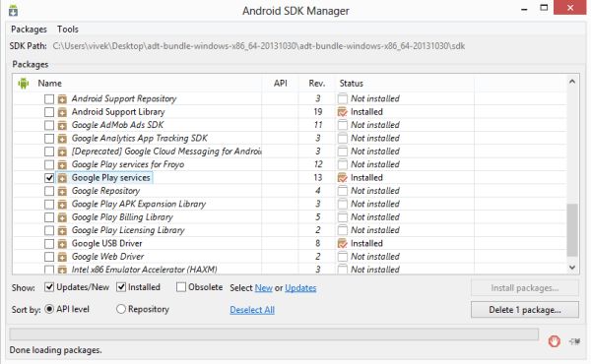Click the Updates selection link
591x364 pixels.
pyautogui.click(x=300, y=288)
